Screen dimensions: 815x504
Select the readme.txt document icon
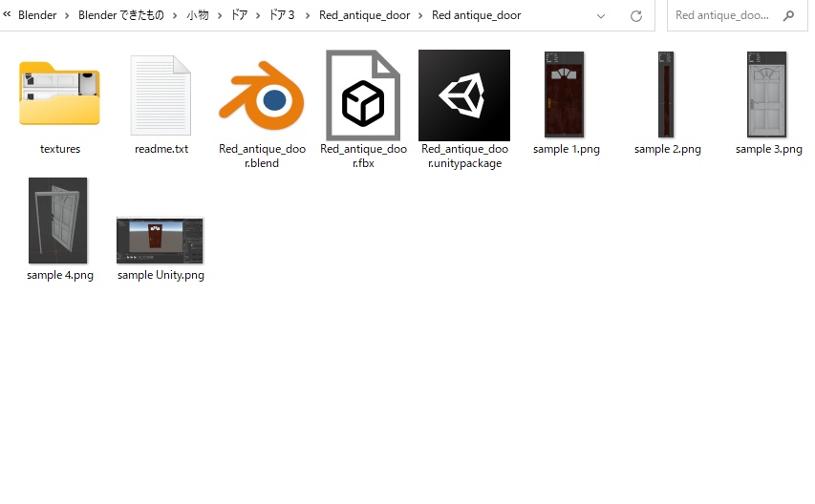pyautogui.click(x=161, y=95)
